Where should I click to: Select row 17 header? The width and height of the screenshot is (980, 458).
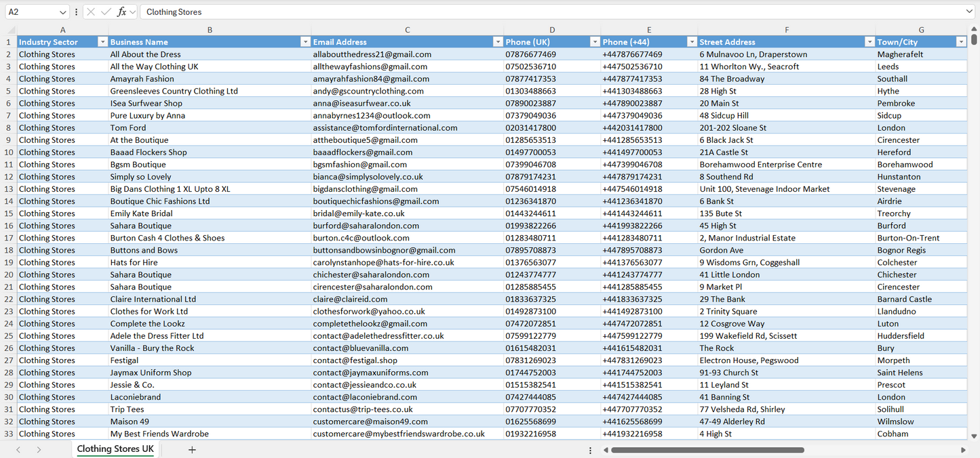tap(9, 238)
